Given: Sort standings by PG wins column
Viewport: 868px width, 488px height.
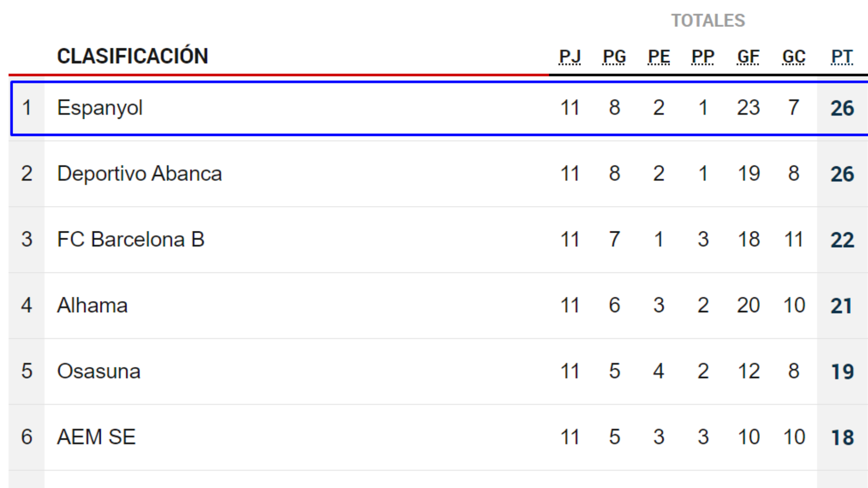Looking at the screenshot, I should click(614, 56).
